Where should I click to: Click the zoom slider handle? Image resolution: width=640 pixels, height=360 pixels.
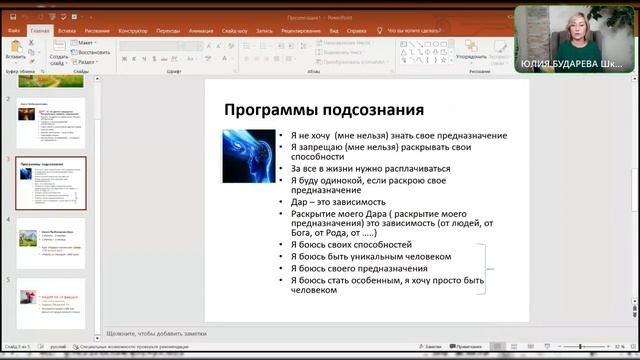tap(580, 347)
